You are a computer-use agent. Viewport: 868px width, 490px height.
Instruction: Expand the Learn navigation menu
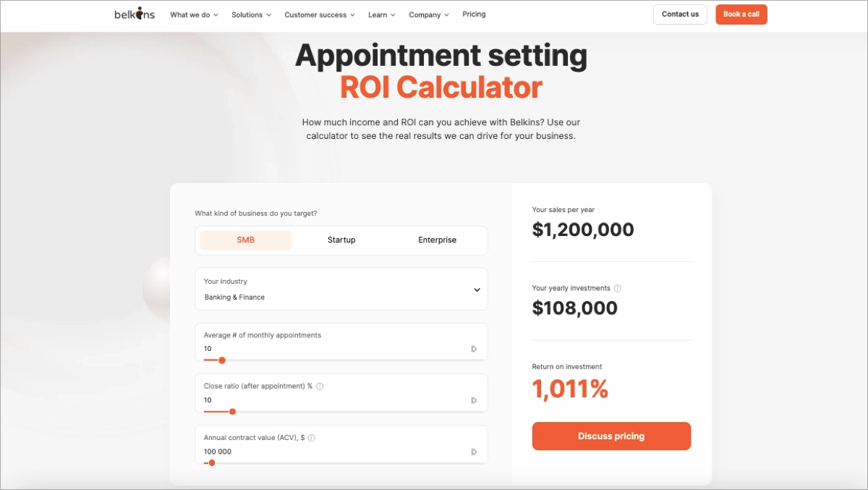(381, 14)
